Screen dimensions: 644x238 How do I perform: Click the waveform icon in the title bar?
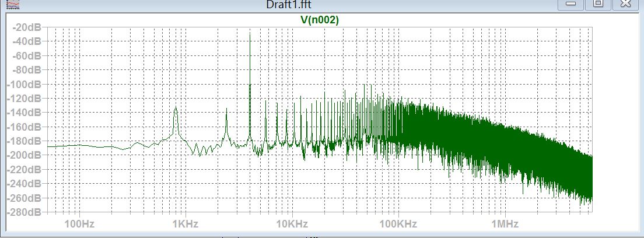[13, 5]
